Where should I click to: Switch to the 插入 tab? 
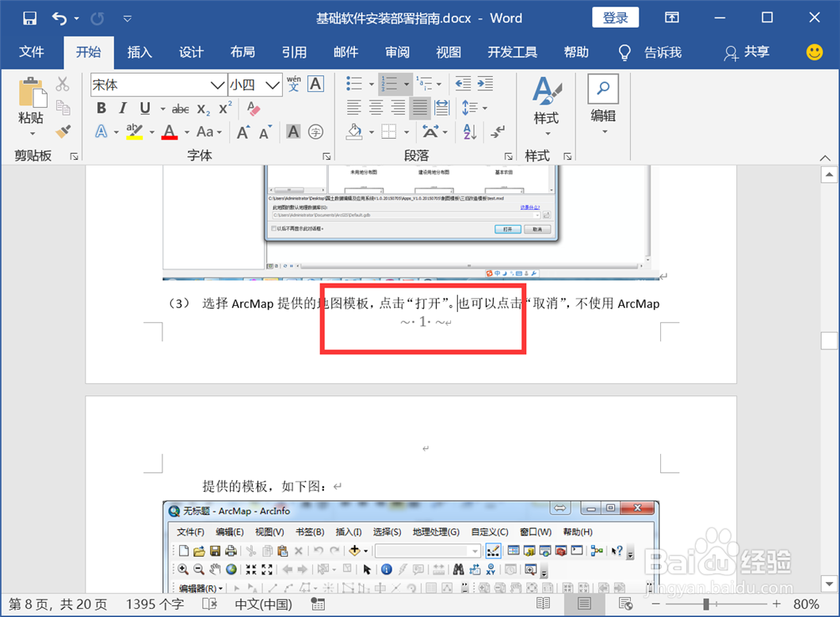139,52
